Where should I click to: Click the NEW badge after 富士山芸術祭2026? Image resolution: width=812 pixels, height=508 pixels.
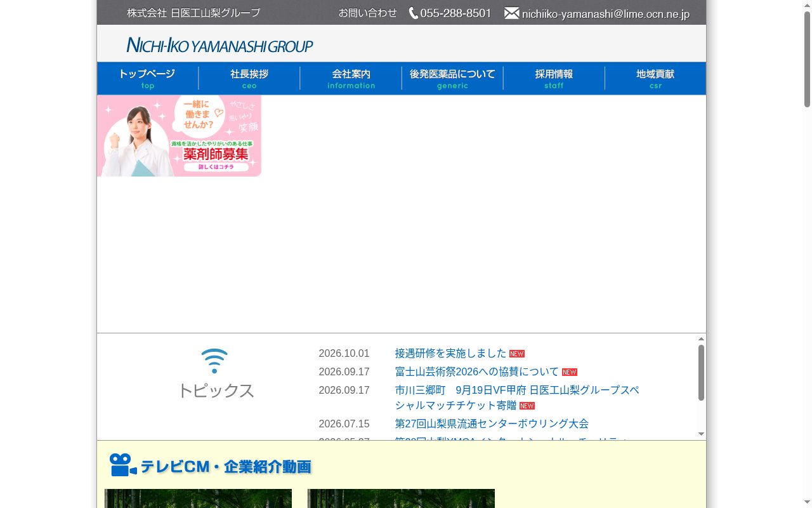(x=570, y=372)
